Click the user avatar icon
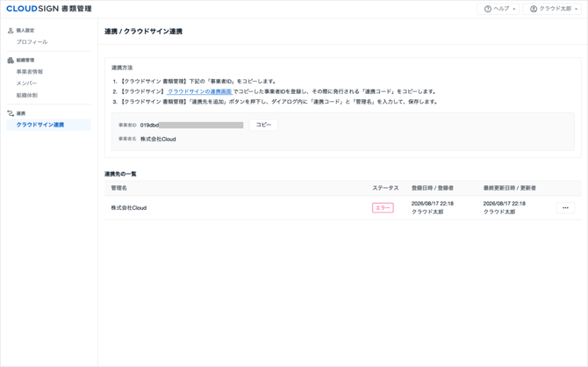 (534, 9)
